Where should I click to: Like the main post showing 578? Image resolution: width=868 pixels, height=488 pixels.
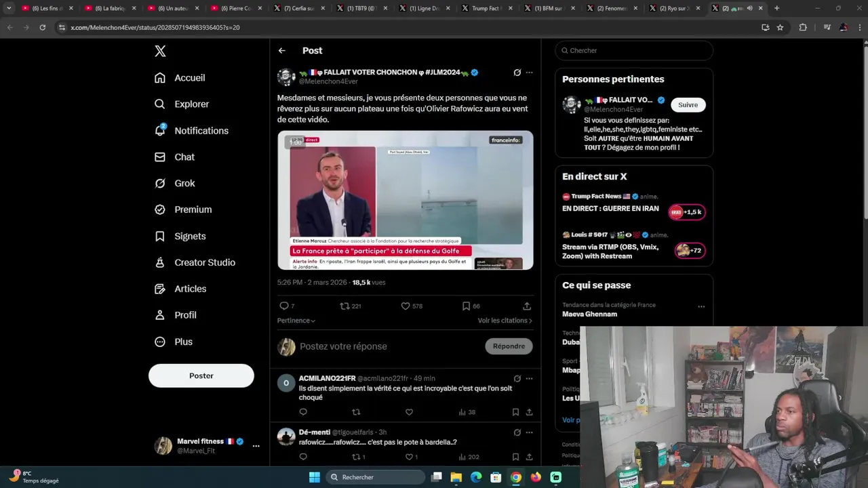pyautogui.click(x=411, y=306)
